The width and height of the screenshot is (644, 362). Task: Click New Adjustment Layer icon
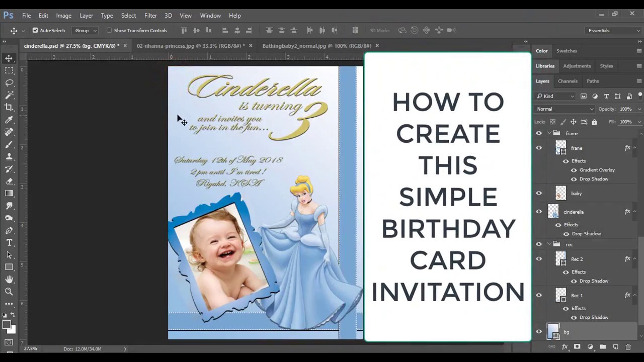point(590,347)
